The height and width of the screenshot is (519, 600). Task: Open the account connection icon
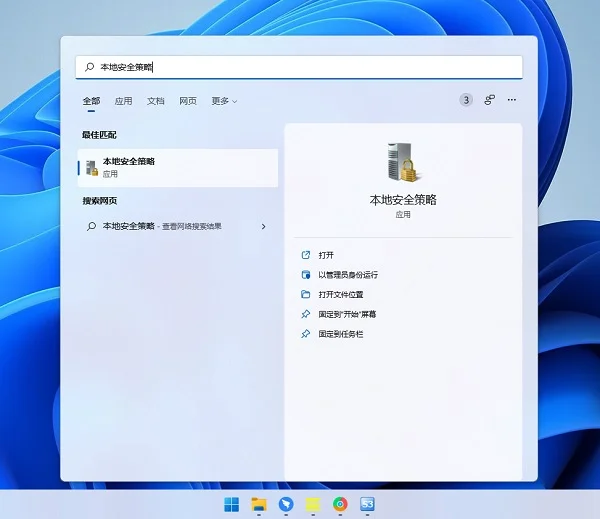click(489, 100)
